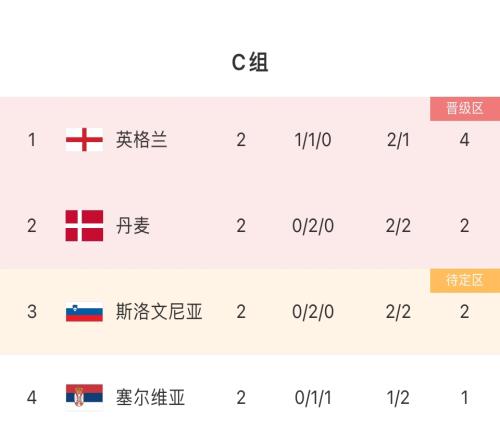Select the 待定区 orange badge
The image size is (500, 440).
[465, 280]
